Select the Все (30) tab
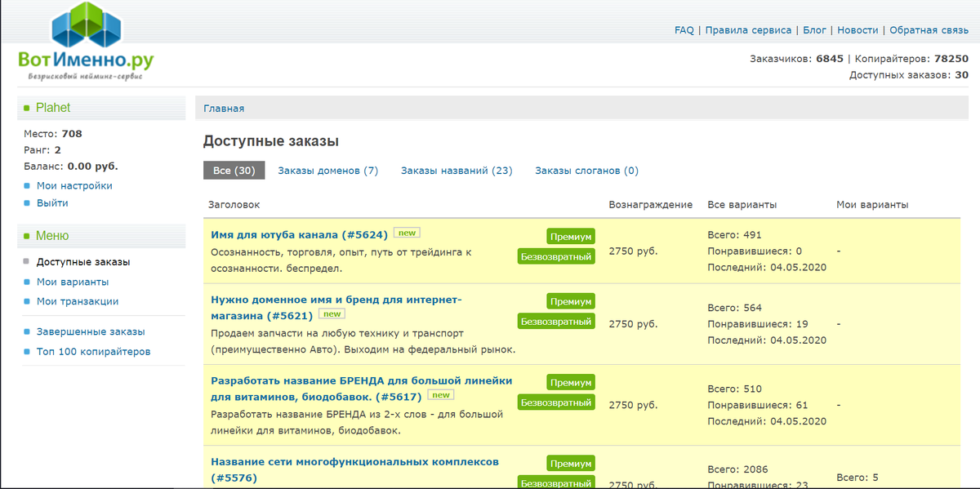This screenshot has height=489, width=980. (234, 171)
